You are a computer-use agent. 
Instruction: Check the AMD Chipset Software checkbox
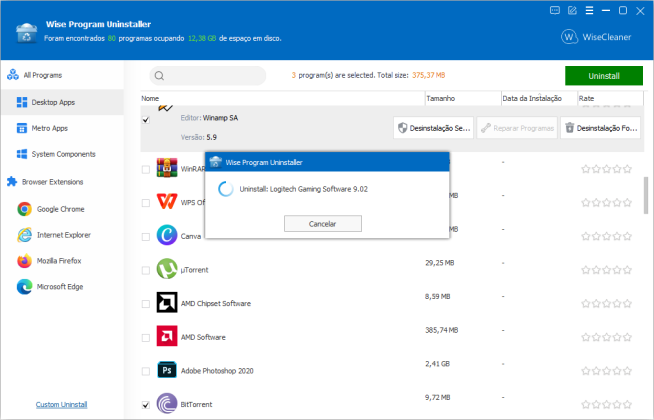coord(146,304)
